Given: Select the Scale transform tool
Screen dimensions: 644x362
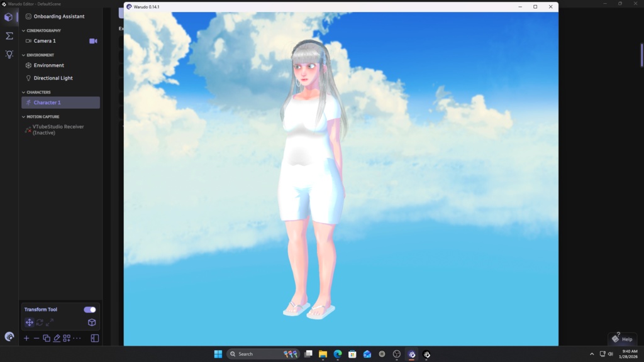Looking at the screenshot, I should point(50,322).
